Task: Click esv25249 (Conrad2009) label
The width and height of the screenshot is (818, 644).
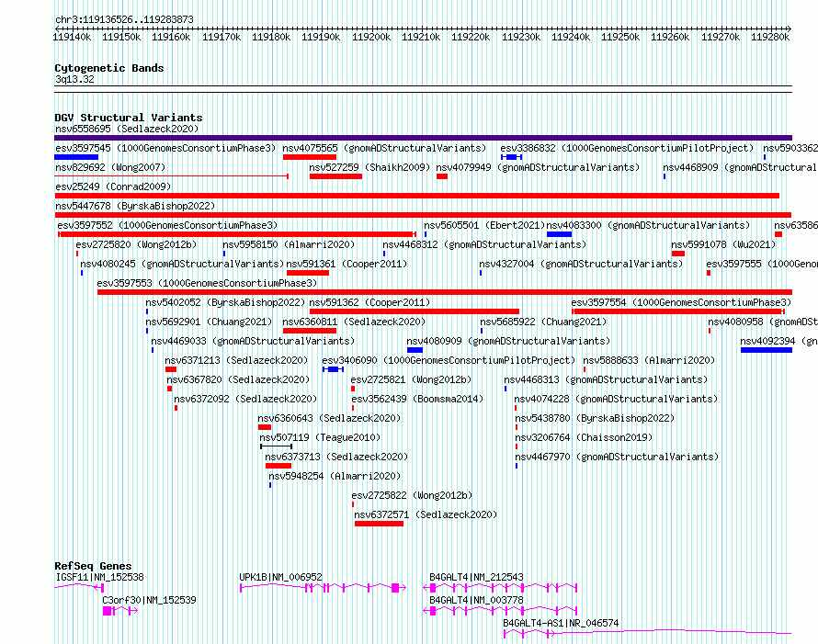Action: coord(113,186)
